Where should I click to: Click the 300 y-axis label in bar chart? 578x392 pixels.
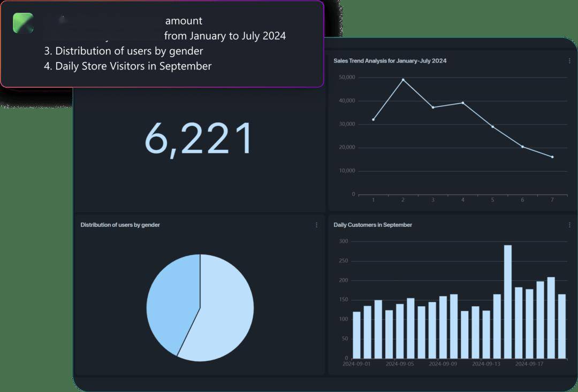pyautogui.click(x=344, y=242)
